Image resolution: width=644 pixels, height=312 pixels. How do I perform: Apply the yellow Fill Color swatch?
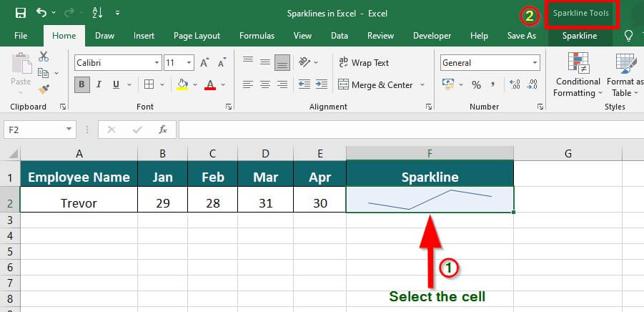click(x=182, y=85)
